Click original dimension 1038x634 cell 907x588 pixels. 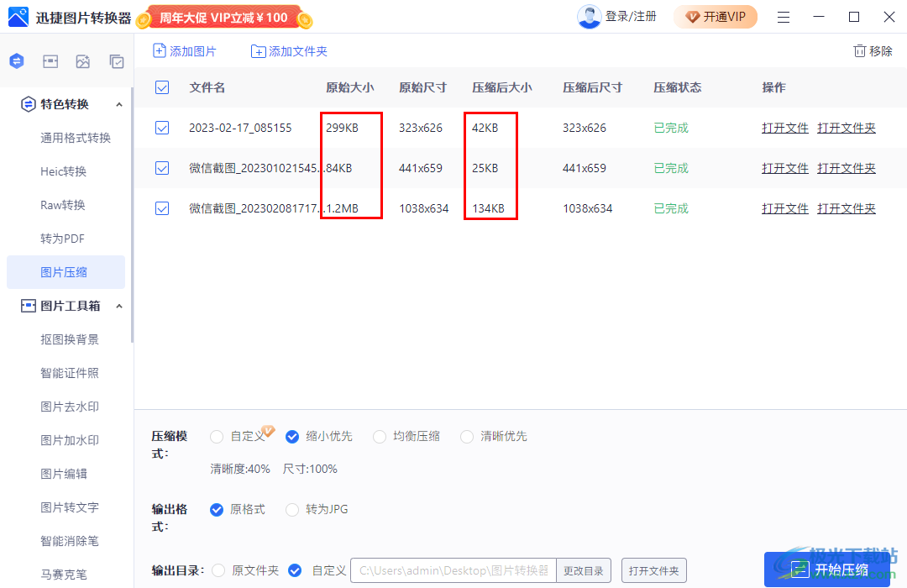coord(424,208)
